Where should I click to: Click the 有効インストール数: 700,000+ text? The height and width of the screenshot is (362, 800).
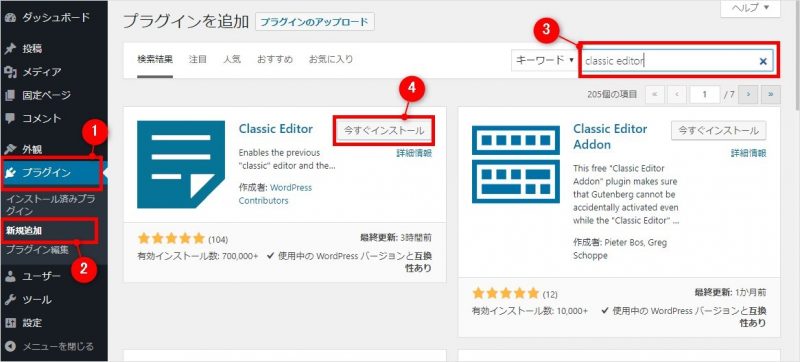point(197,256)
